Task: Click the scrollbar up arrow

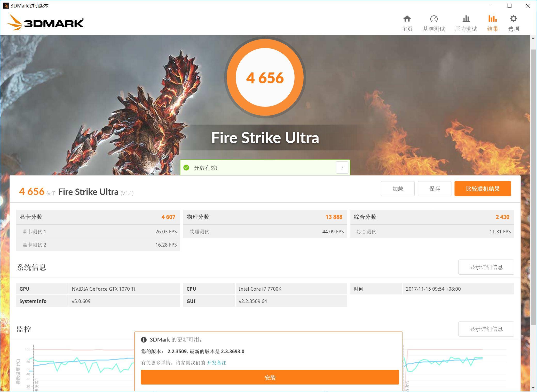Action: click(533, 38)
